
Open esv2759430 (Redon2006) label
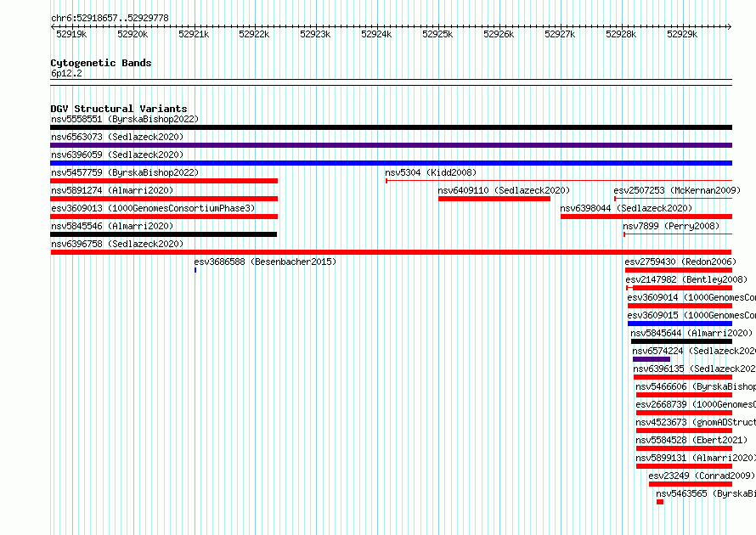tap(680, 262)
